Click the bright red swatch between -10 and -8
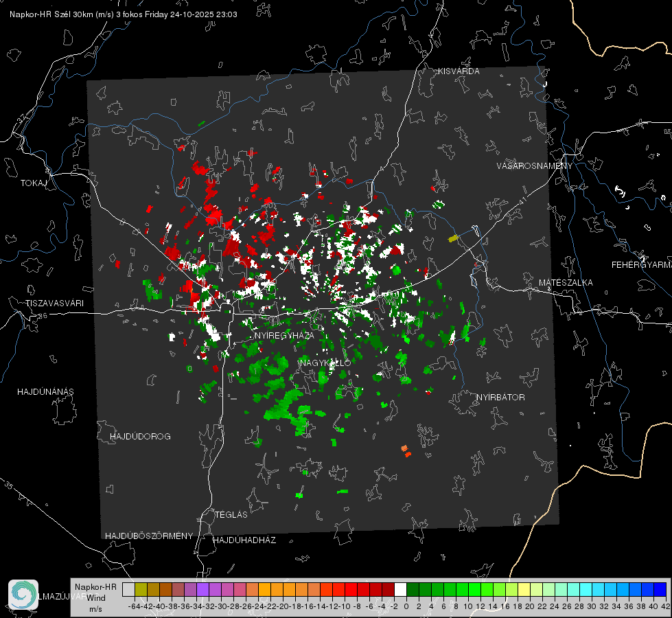Screen dimensions: 672x618 [x=351, y=589]
